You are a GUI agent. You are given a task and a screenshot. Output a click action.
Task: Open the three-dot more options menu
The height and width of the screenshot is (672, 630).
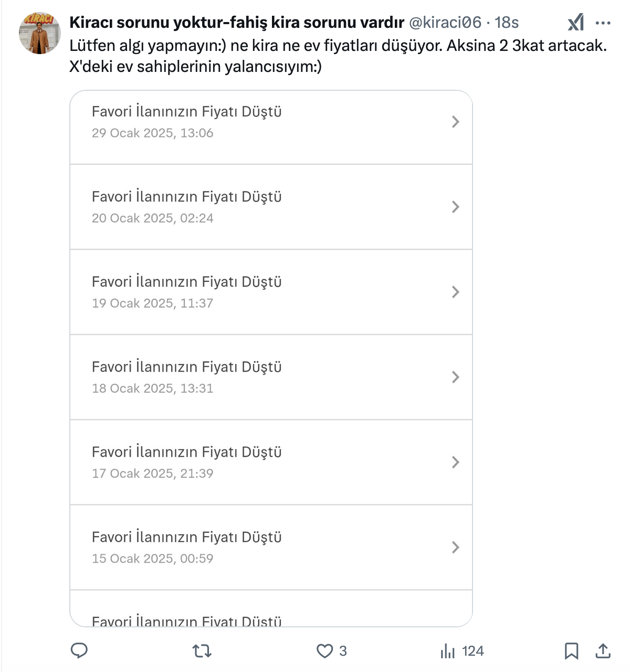pyautogui.click(x=603, y=23)
